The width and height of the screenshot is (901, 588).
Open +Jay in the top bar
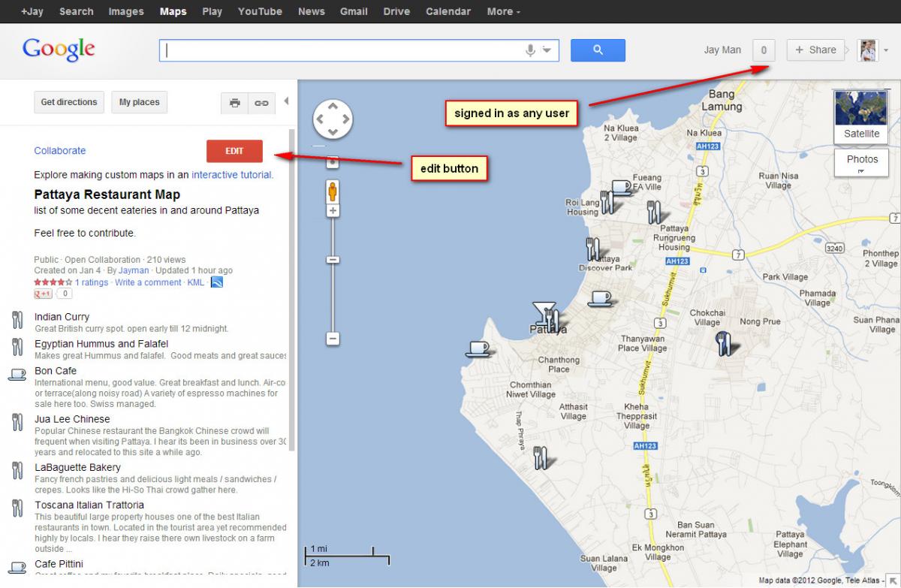[x=32, y=11]
